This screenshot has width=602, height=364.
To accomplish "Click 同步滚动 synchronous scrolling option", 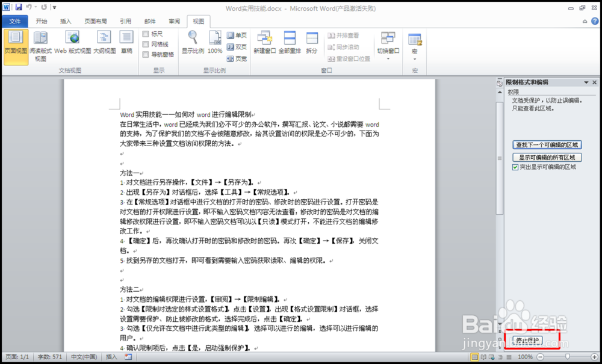I will pyautogui.click(x=343, y=47).
